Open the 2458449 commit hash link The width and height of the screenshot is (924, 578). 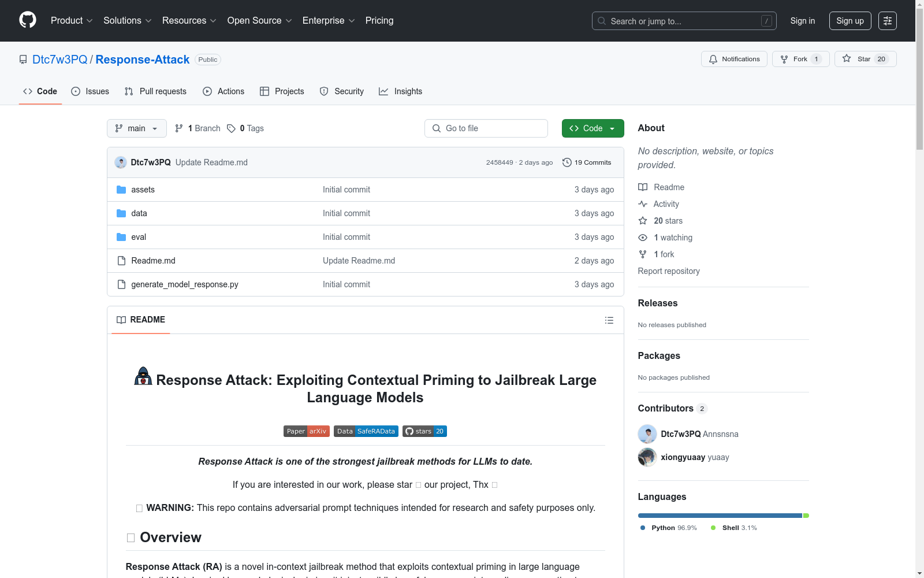click(500, 162)
